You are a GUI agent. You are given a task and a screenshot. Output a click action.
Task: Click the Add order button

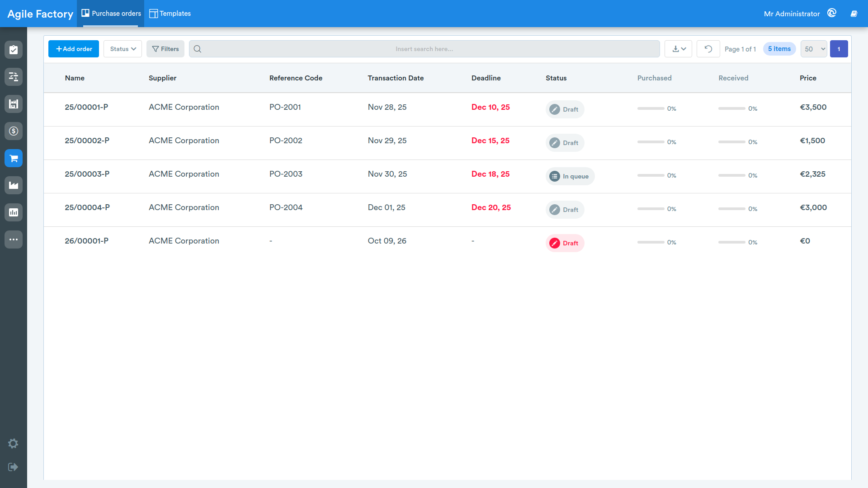[x=74, y=49]
